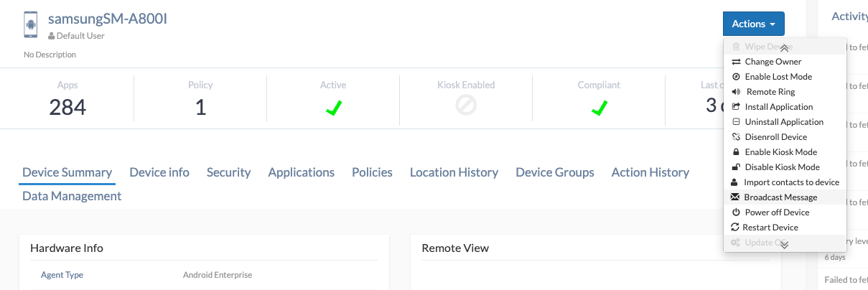Choose Change Owner from the Actions menu
Screen dimensions: 868x290
(x=785, y=62)
